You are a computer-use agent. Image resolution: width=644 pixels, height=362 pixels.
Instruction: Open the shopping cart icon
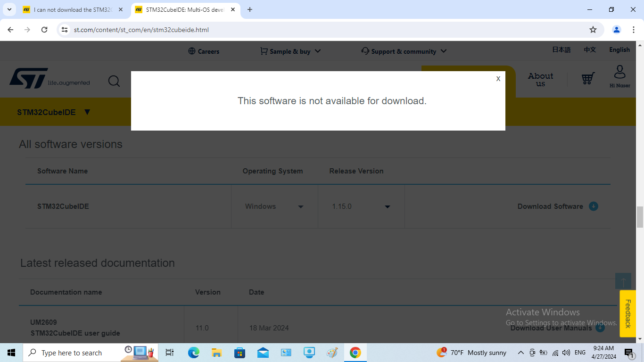(587, 79)
